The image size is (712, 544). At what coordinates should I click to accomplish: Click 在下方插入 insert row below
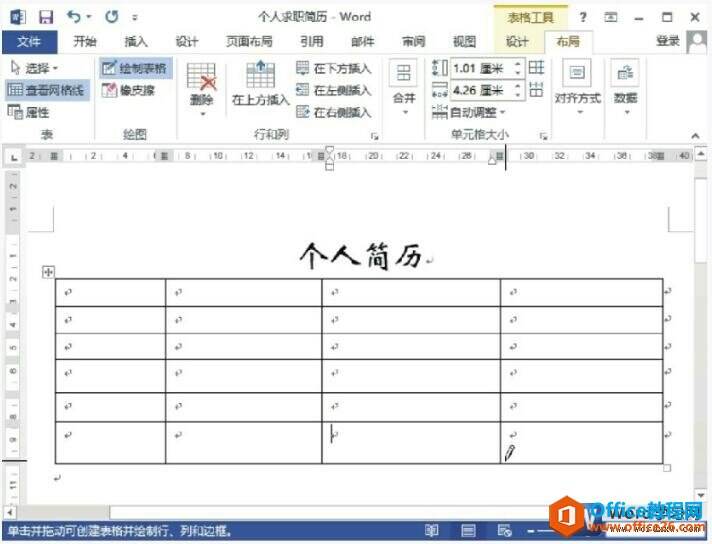[x=334, y=69]
